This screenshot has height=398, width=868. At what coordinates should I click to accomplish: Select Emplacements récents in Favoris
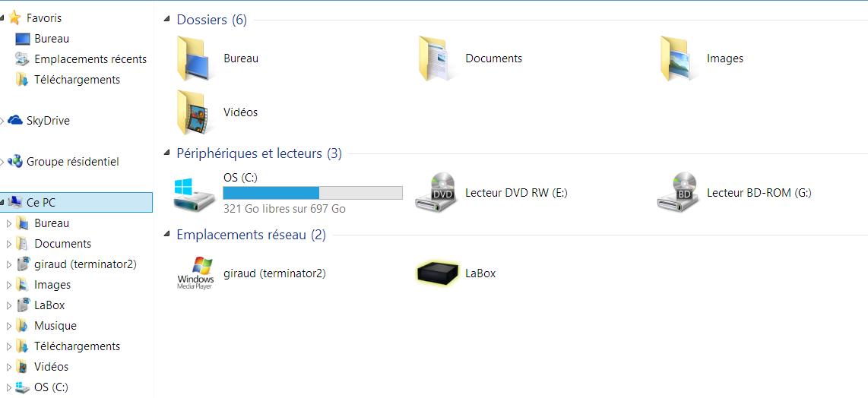[90, 58]
